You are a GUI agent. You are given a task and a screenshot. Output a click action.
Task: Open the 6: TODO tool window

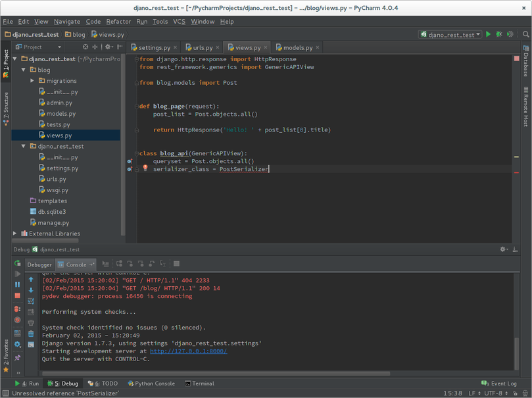[103, 383]
